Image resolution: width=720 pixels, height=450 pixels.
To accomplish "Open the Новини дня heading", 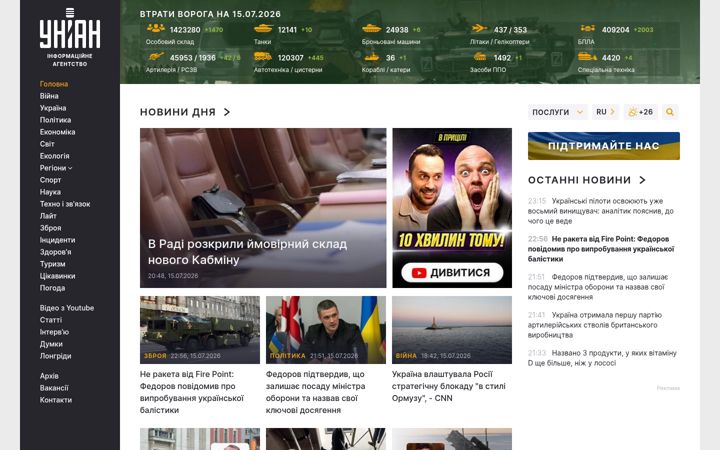I will click(x=178, y=112).
